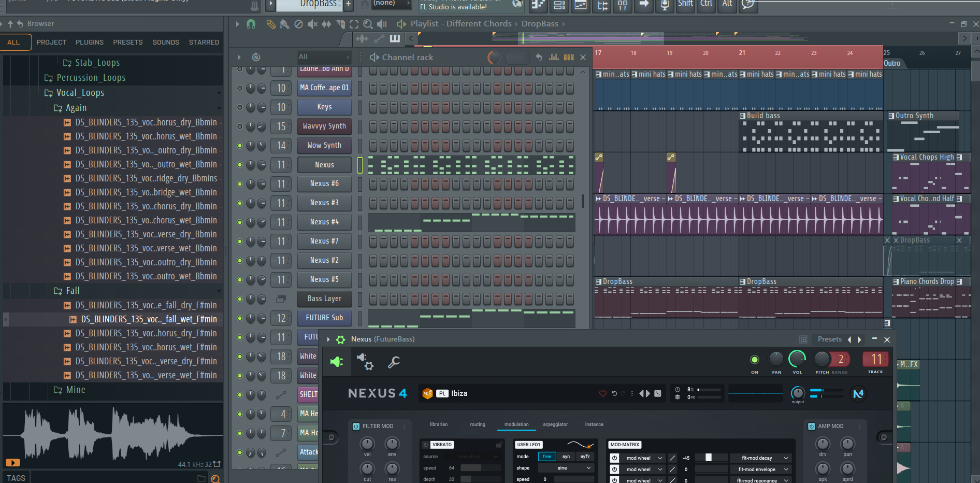Open the Nexus routing tab

pos(478,424)
